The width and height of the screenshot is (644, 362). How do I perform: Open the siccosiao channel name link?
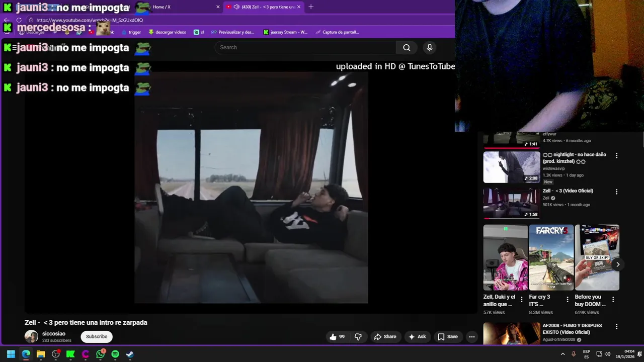(x=53, y=334)
